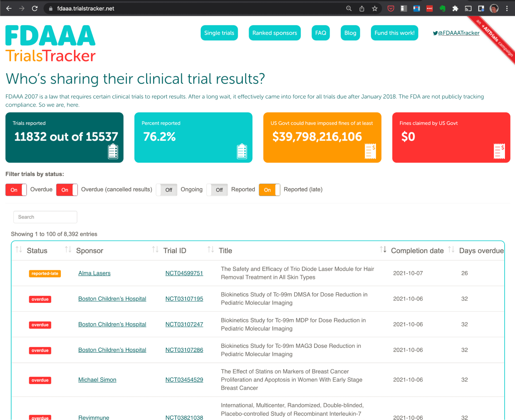Click the share page icon

click(362, 8)
